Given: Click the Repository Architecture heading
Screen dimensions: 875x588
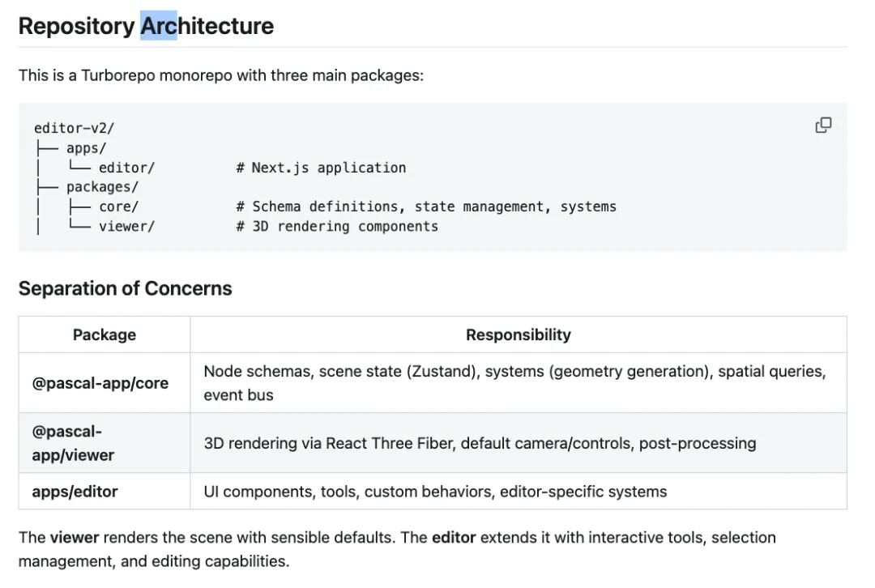Looking at the screenshot, I should click(146, 26).
